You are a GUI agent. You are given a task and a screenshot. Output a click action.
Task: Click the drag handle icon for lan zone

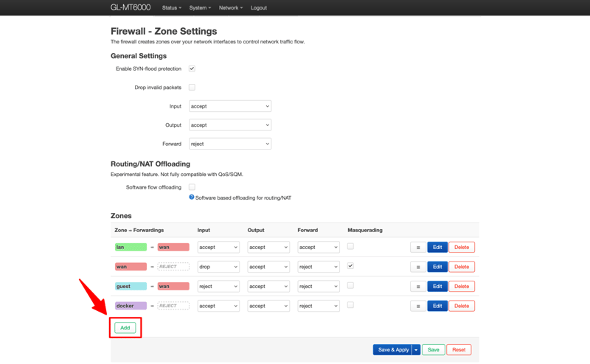pyautogui.click(x=417, y=248)
